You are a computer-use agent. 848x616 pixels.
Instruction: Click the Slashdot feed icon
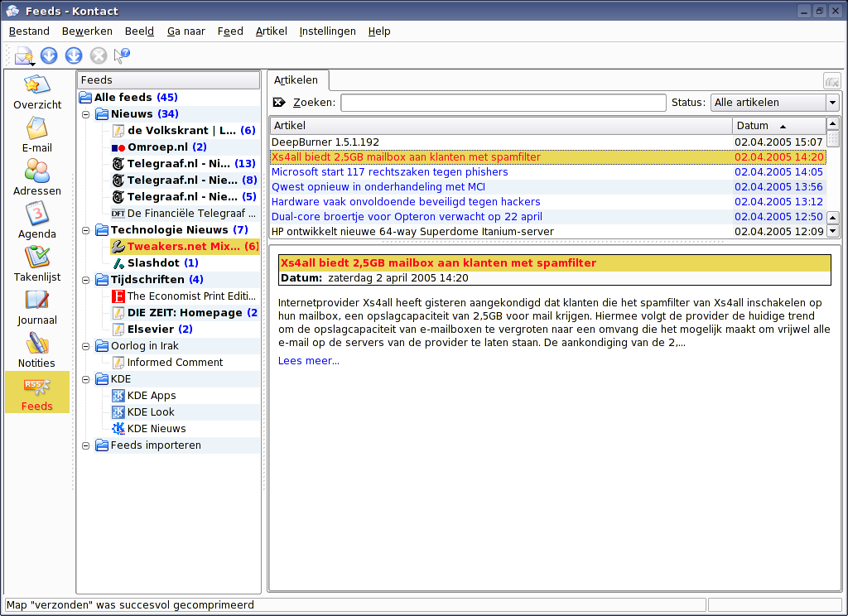point(118,263)
